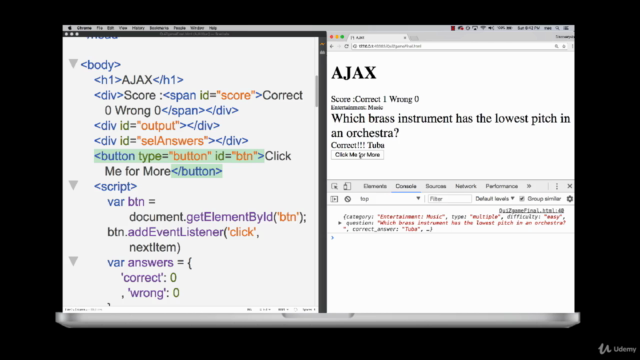Click the console prompt input line
Image resolution: width=640 pixels, height=360 pixels.
pos(451,238)
